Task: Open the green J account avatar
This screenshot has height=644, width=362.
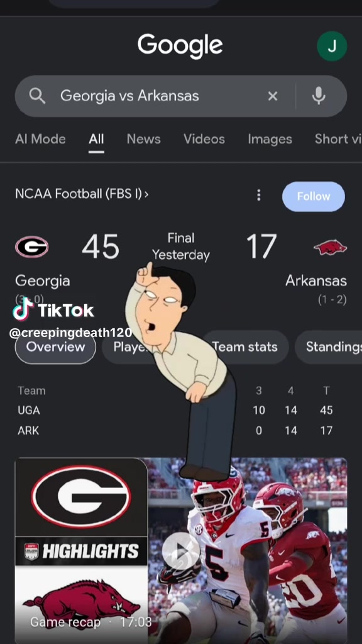Action: pos(332,46)
